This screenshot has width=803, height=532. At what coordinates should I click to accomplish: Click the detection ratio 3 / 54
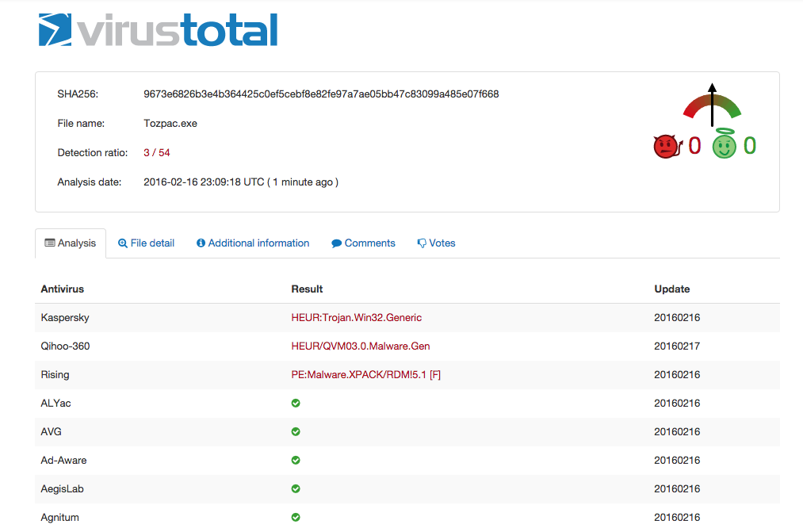click(x=157, y=152)
